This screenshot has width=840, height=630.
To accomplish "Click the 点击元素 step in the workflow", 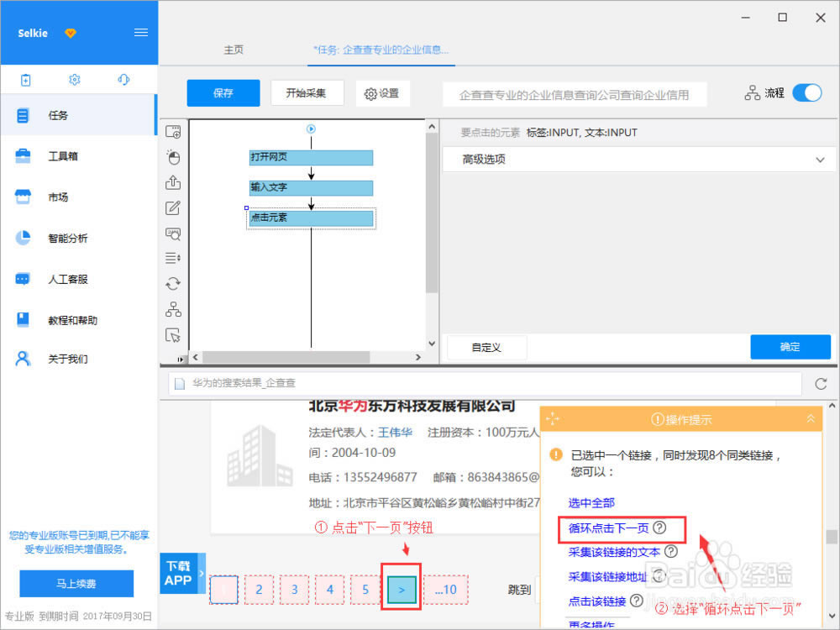I will [311, 218].
